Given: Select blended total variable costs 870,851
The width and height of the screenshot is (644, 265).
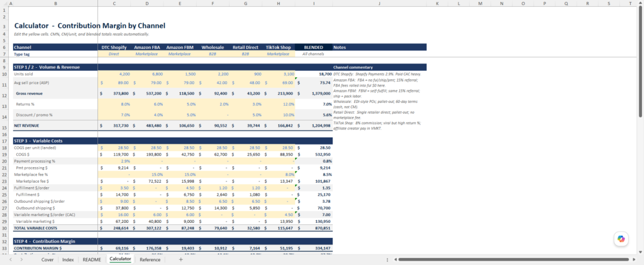Looking at the screenshot, I should point(314,228).
